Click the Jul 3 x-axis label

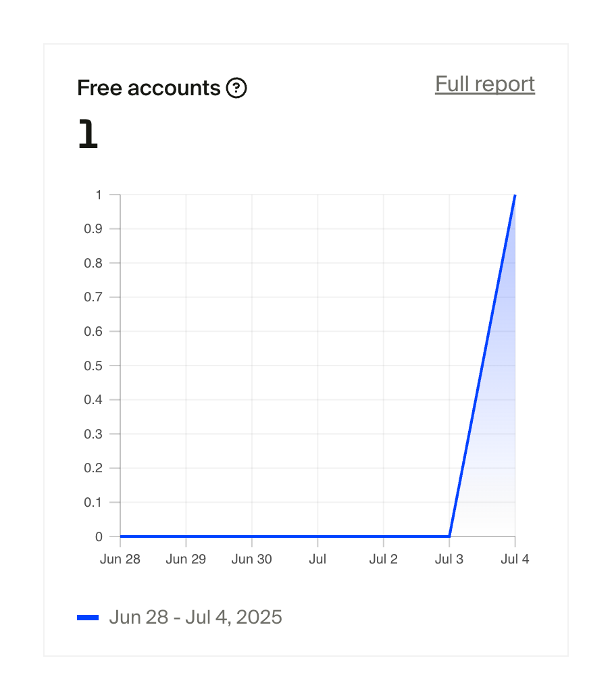click(449, 559)
